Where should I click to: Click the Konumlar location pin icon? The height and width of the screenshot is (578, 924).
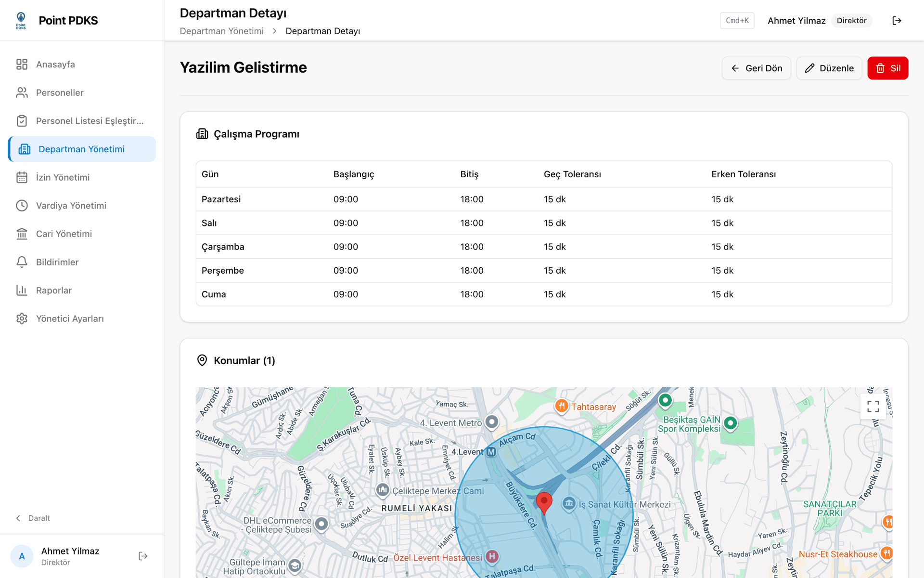click(202, 360)
